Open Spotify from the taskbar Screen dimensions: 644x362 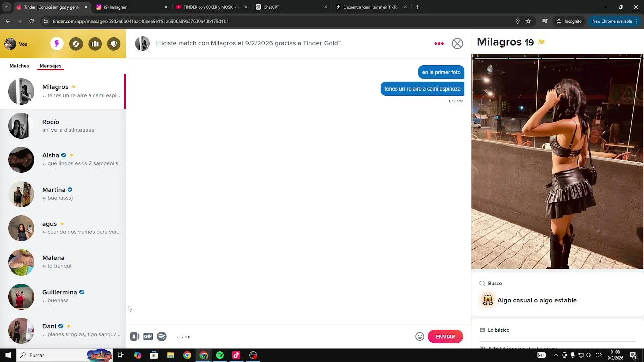tap(220, 355)
